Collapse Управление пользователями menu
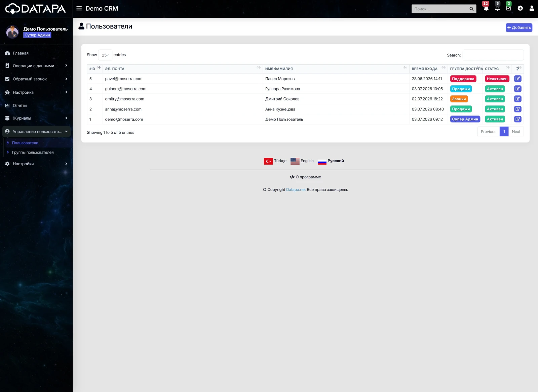The width and height of the screenshot is (538, 392). tap(36, 132)
